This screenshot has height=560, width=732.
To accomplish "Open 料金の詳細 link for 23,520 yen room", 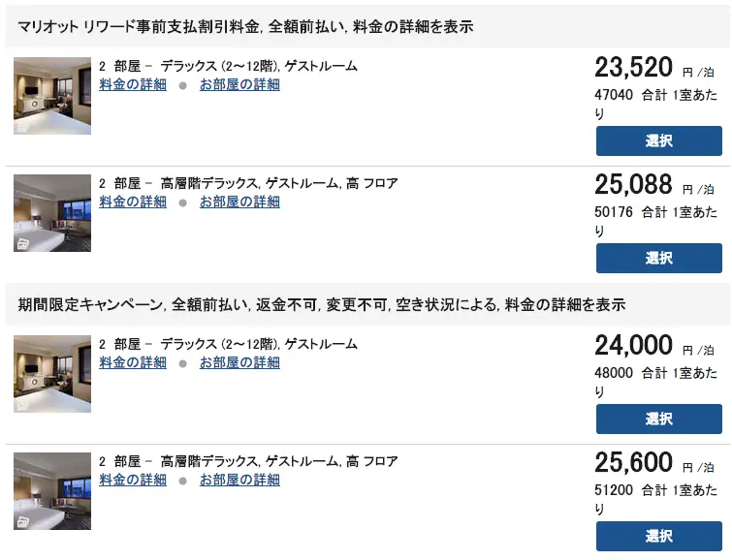I will [x=133, y=84].
